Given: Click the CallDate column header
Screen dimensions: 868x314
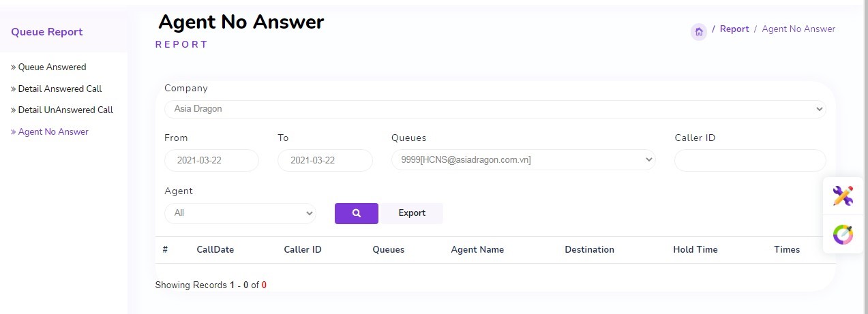Looking at the screenshot, I should pos(215,250).
